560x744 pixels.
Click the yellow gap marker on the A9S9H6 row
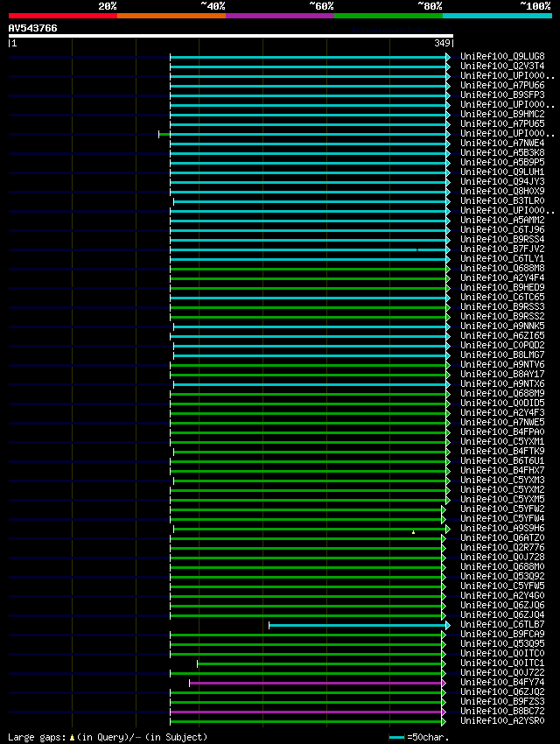pyautogui.click(x=414, y=532)
